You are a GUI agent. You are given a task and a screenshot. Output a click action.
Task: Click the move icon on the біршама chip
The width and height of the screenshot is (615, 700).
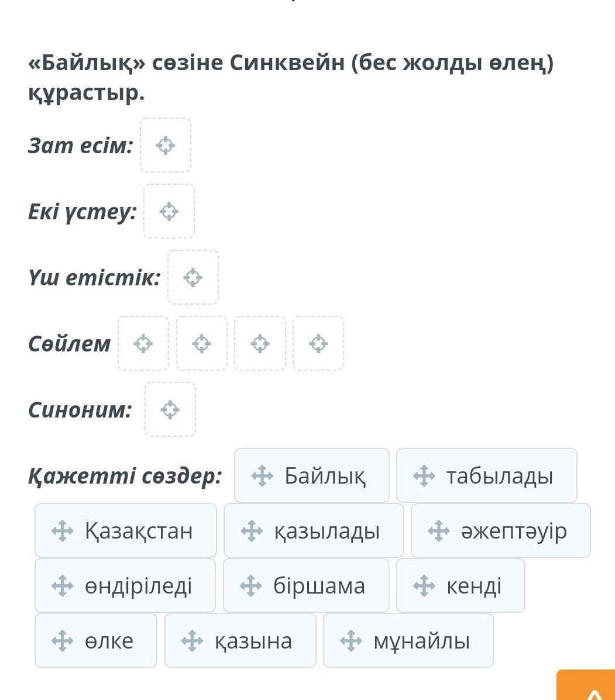tap(250, 586)
